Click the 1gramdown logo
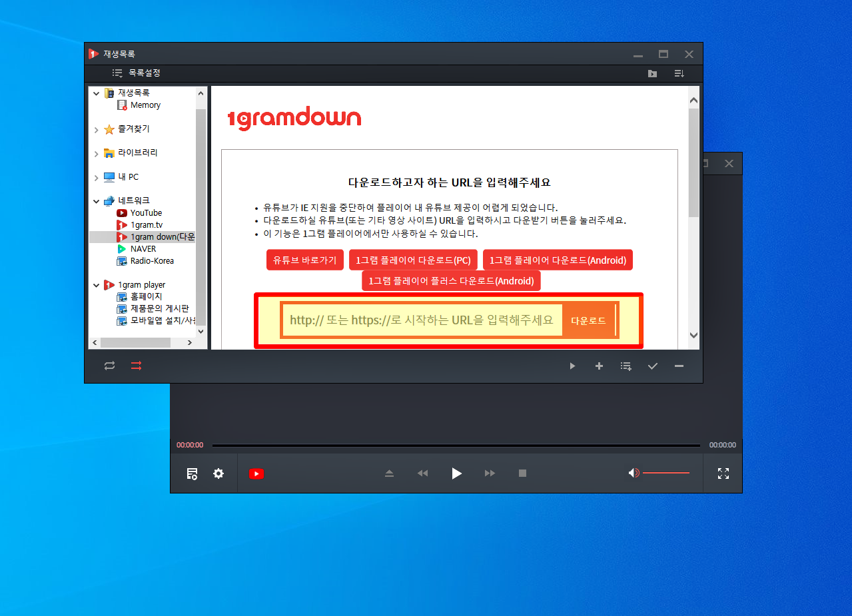Screen dimensions: 852x616 point(294,119)
